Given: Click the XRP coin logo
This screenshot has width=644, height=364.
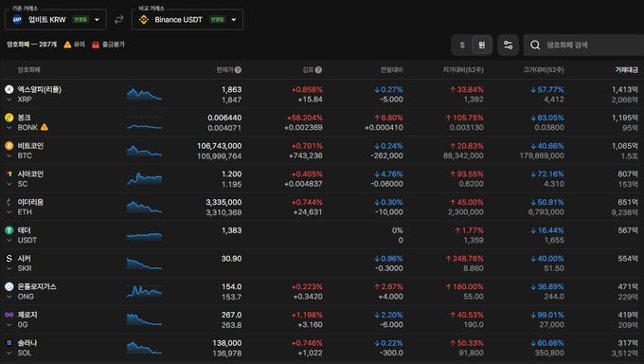Looking at the screenshot, I should pos(9,89).
